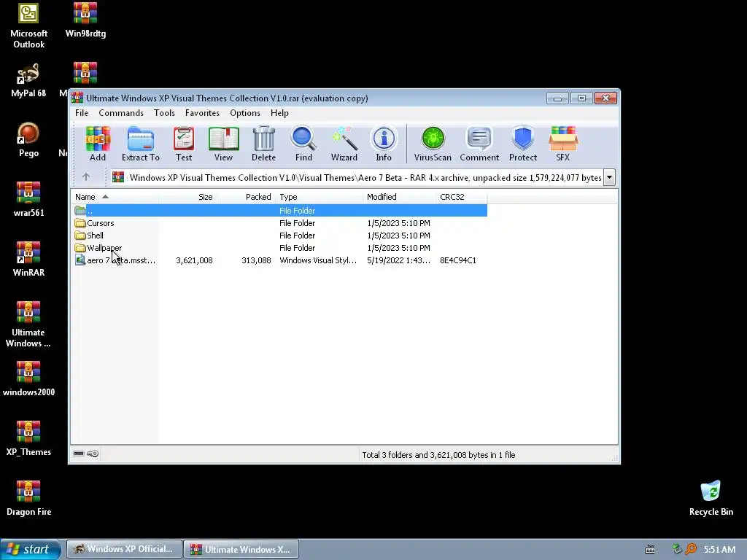This screenshot has height=560, width=747.
Task: Select the wrar561 desktop icon
Action: coord(28,200)
